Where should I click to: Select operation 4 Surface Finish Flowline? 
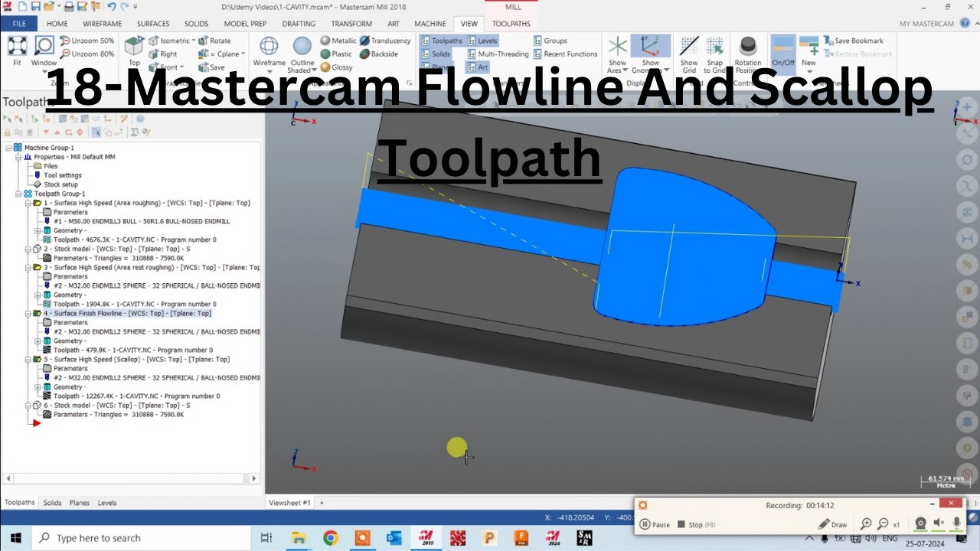pyautogui.click(x=126, y=313)
